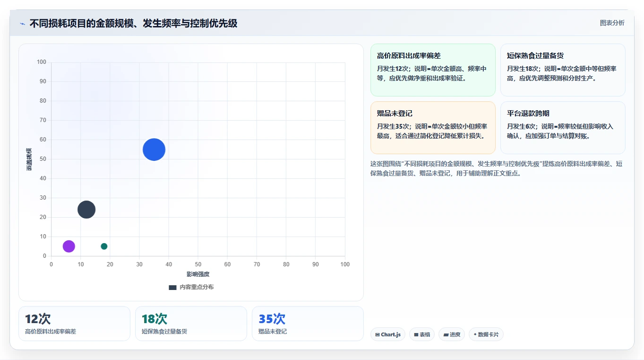
Task: Open the 平台退款跨期 info card
Action: [x=563, y=128]
